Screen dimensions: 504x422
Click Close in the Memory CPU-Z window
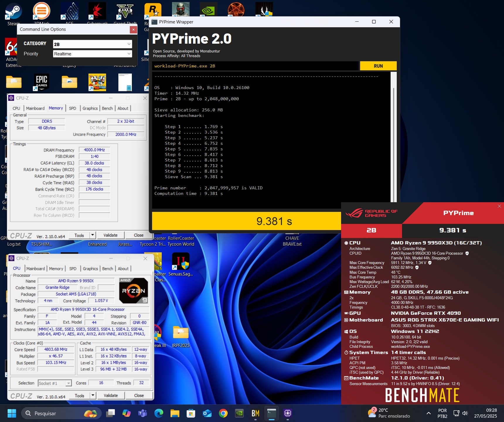139,235
